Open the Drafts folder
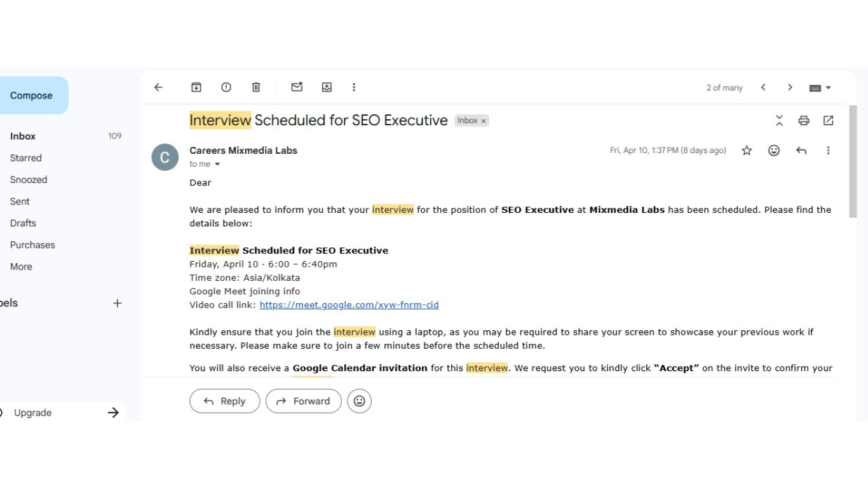The image size is (868, 488). click(x=23, y=223)
